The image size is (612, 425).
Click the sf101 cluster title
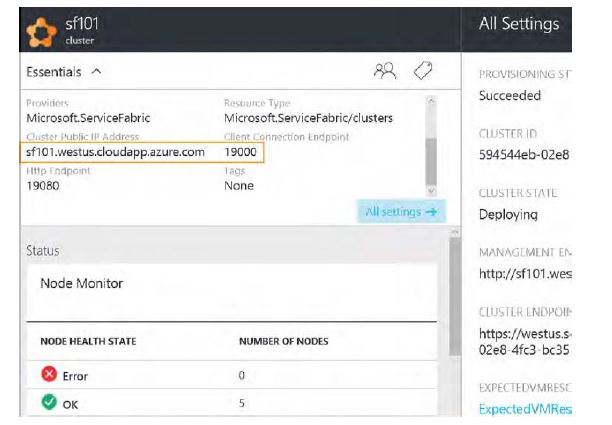point(82,23)
